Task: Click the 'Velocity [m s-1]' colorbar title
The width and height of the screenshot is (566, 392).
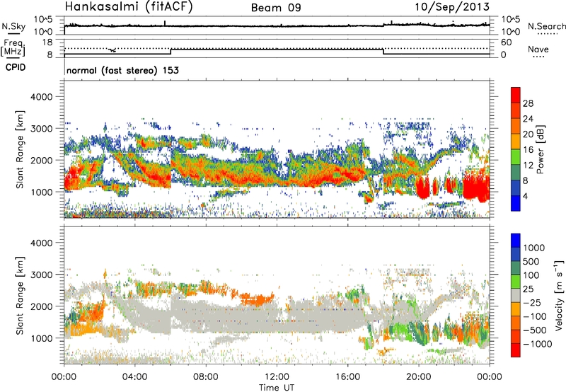Action: 559,295
